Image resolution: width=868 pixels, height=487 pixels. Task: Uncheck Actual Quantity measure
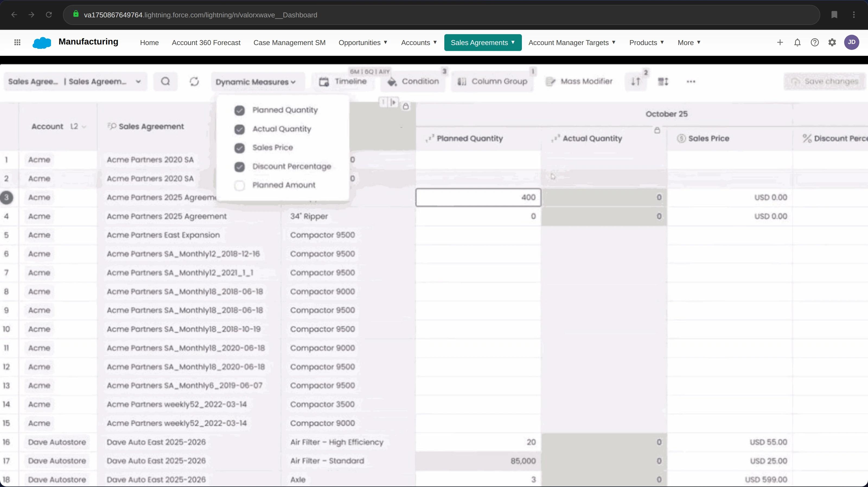pyautogui.click(x=240, y=129)
